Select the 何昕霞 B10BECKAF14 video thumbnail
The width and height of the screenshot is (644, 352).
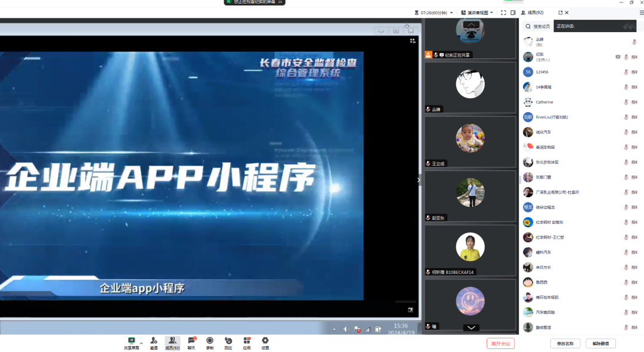tap(470, 250)
